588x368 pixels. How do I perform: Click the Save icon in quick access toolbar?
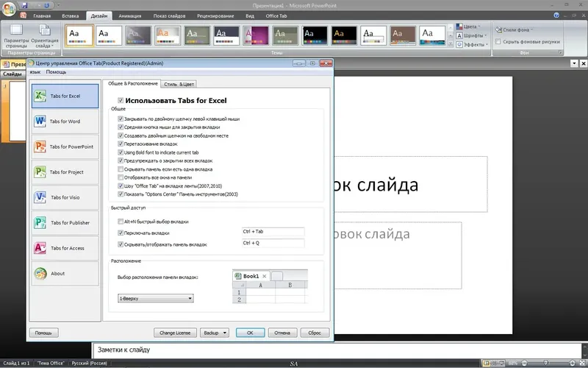tap(25, 5)
